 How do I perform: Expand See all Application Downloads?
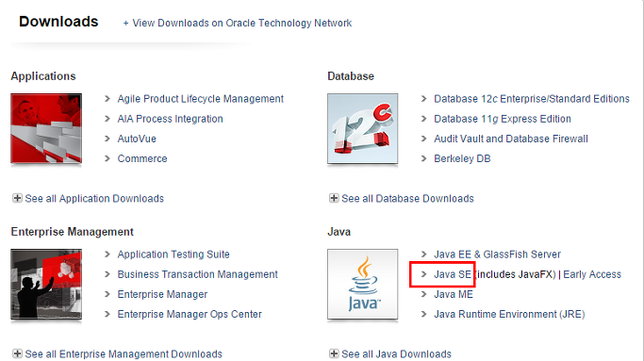coord(94,199)
